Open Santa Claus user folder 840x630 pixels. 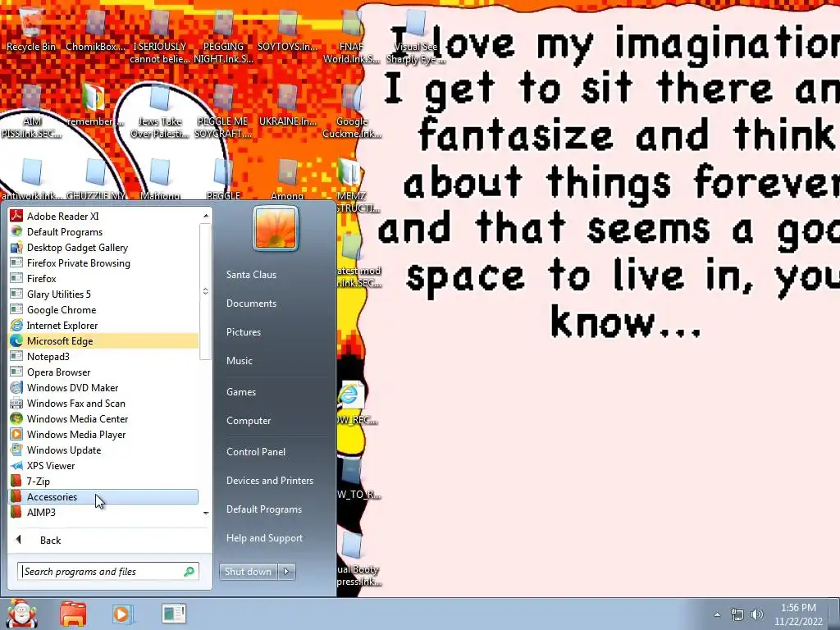click(251, 274)
